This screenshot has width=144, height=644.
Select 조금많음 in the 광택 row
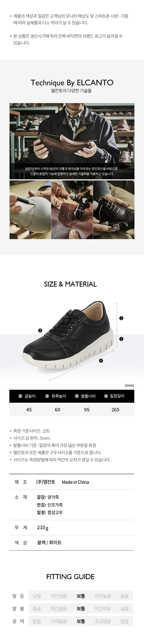[x=103, y=621]
